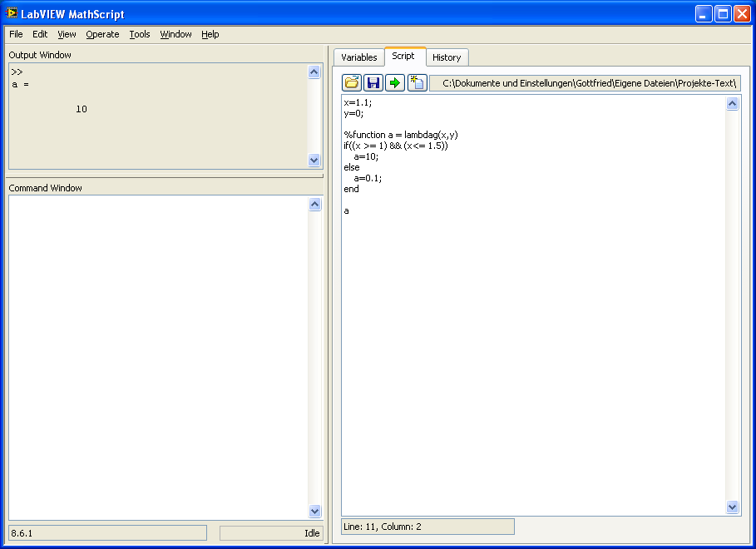Maximize the LabVIEW MathScript window
Viewport: 756px width, 549px height.
click(724, 14)
